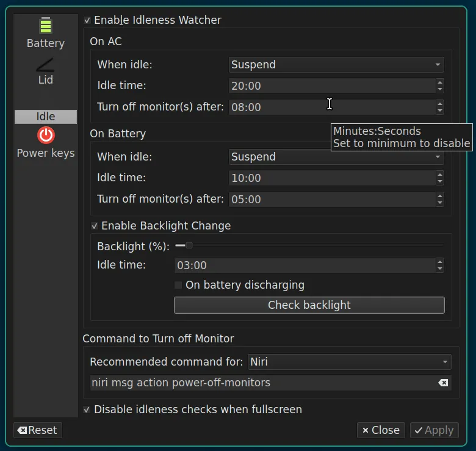This screenshot has height=451, width=476.
Task: Decrease On AC monitor-off time with down arrow
Action: [x=440, y=110]
